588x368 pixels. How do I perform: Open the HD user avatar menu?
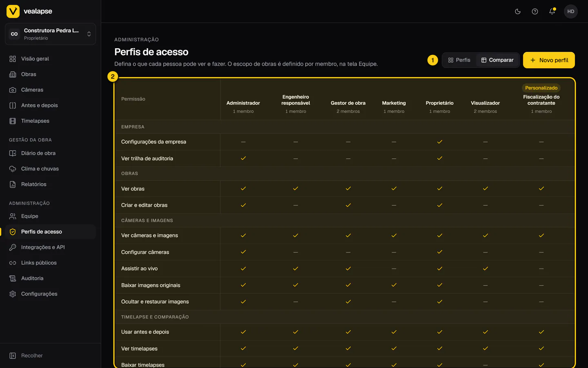pos(571,11)
